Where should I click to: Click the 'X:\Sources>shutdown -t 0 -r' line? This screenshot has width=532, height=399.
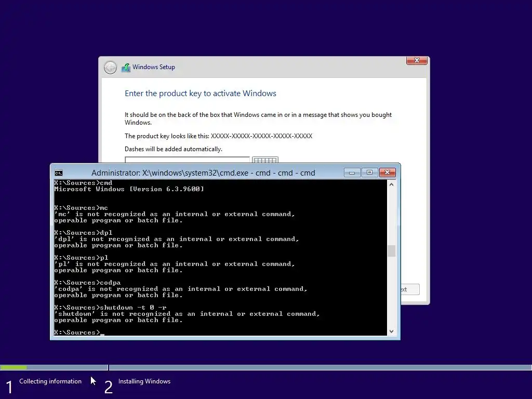point(110,308)
